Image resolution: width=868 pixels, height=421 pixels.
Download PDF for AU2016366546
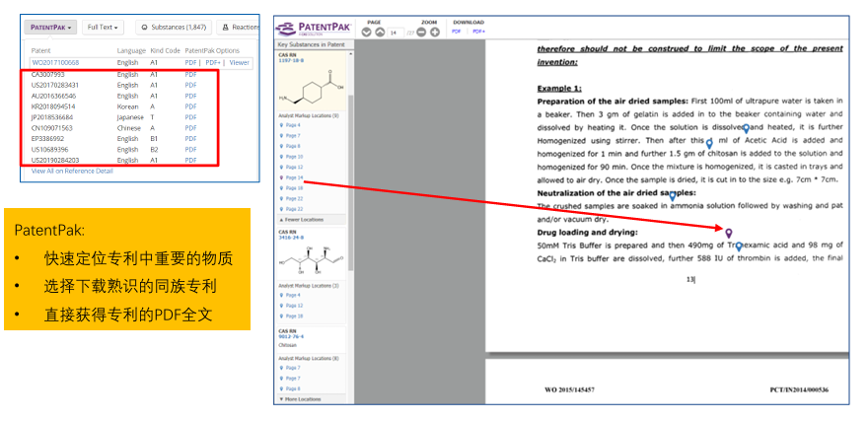click(x=190, y=96)
